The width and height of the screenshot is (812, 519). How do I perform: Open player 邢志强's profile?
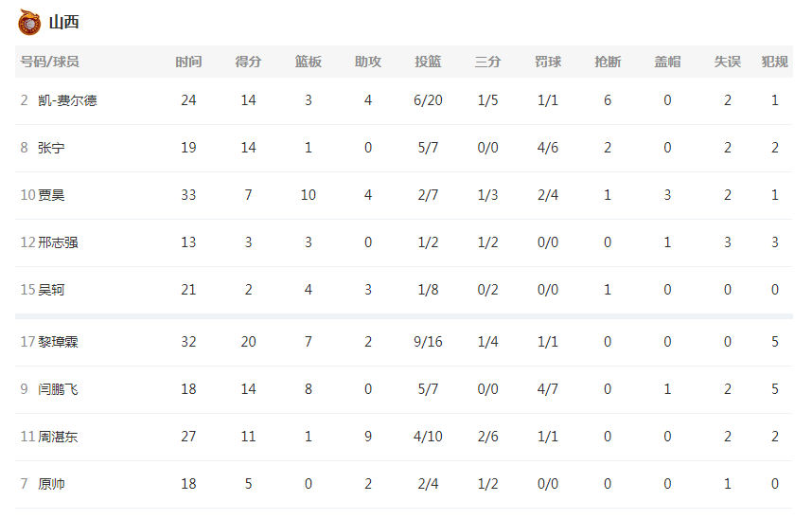[x=58, y=242]
